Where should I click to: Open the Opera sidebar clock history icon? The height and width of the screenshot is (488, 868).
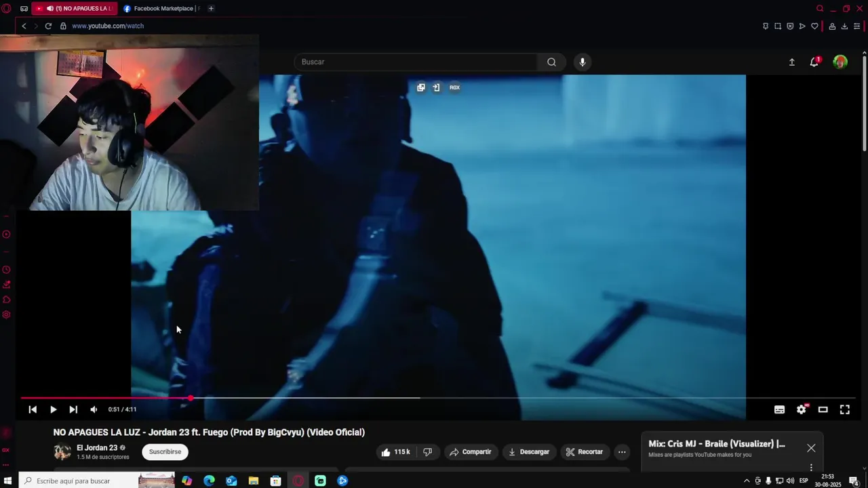6,269
